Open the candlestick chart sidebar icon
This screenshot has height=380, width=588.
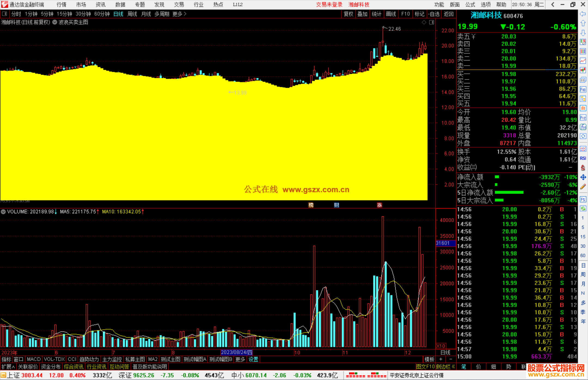point(583,70)
